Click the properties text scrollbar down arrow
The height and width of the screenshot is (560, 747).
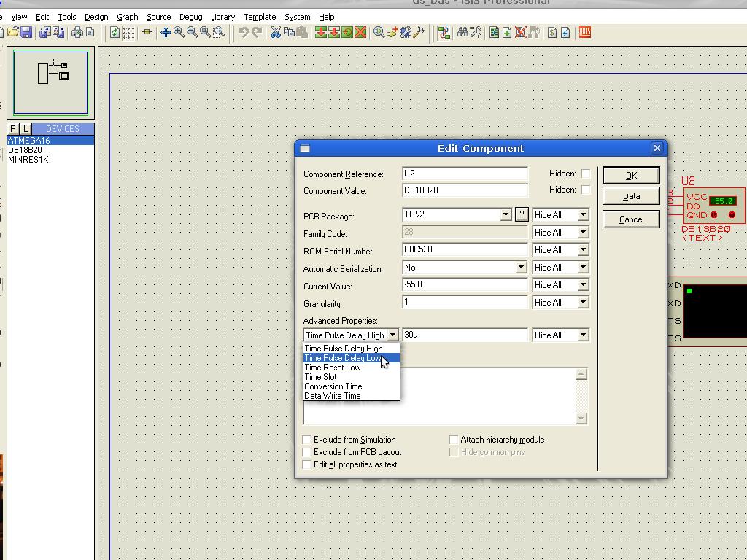(581, 419)
